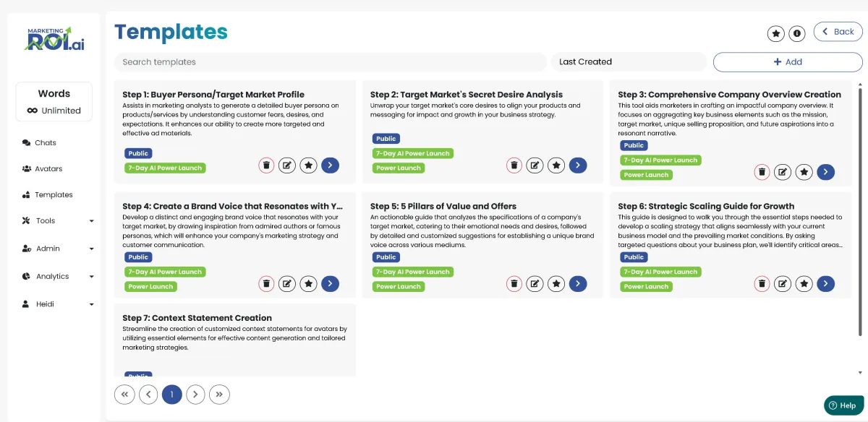Click the info icon in the header
Viewport: 868px width, 422px height.
(x=797, y=33)
